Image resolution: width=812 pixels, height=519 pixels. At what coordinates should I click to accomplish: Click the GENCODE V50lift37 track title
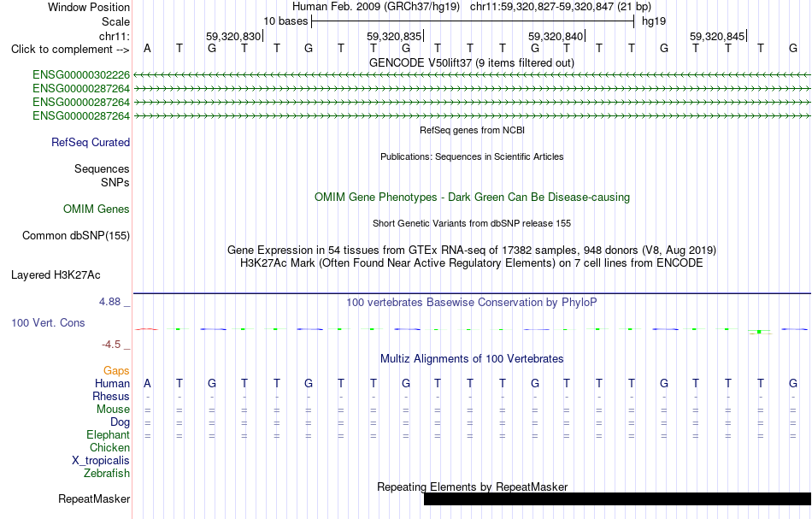pyautogui.click(x=472, y=62)
